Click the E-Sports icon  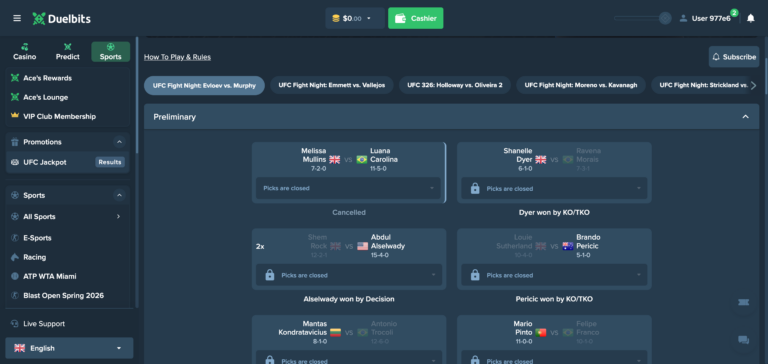[15, 238]
